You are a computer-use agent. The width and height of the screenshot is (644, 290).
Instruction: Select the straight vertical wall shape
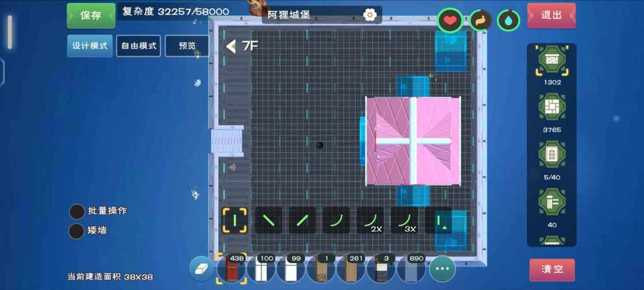point(234,220)
